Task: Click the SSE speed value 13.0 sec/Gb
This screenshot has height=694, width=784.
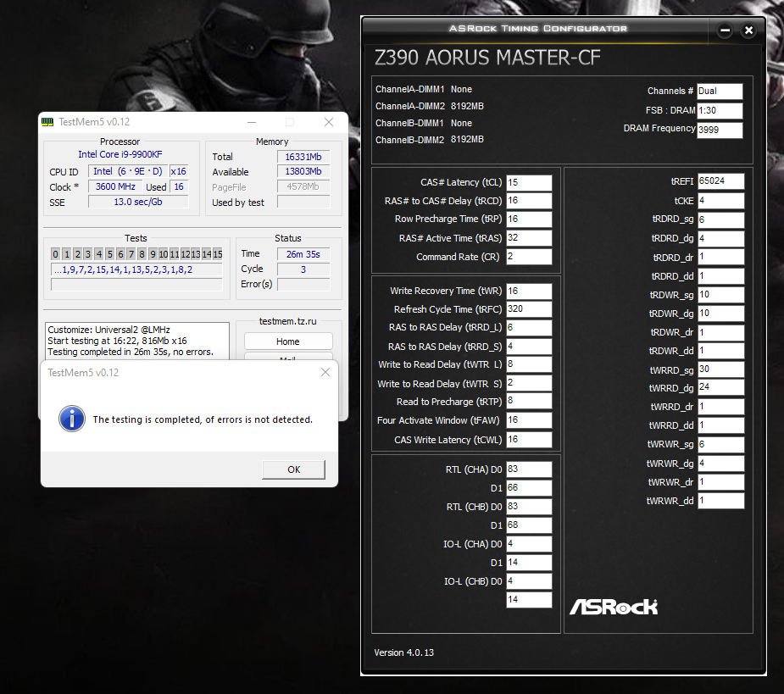Action: pyautogui.click(x=138, y=202)
